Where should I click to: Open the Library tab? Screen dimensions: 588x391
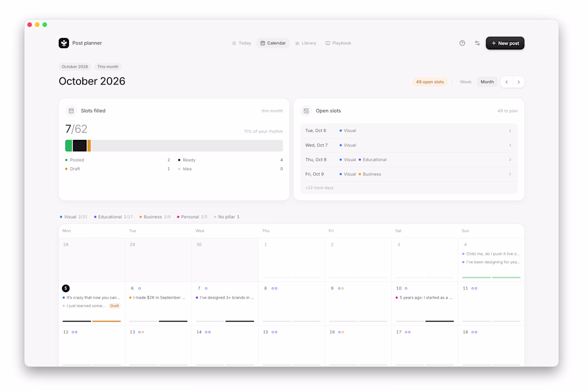306,43
